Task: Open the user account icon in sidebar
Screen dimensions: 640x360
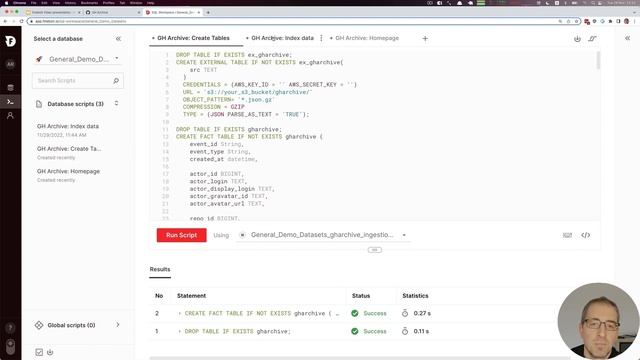Action: tap(10, 116)
